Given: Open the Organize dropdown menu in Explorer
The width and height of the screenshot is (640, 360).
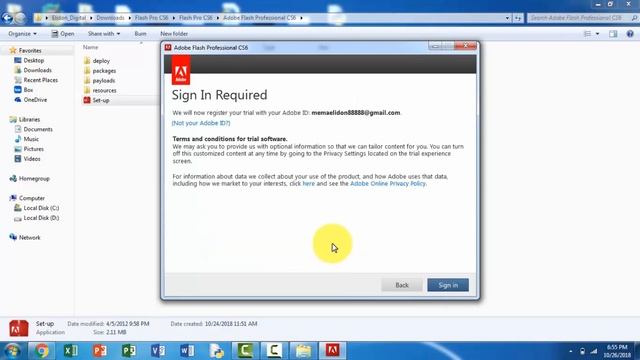Looking at the screenshot, I should (x=22, y=33).
